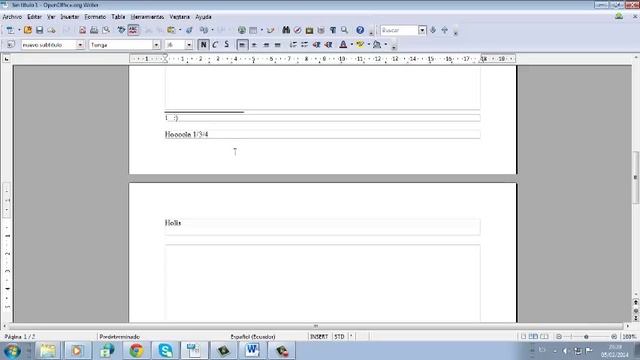The width and height of the screenshot is (640, 360).
Task: Open the Ver menu
Action: tap(51, 17)
